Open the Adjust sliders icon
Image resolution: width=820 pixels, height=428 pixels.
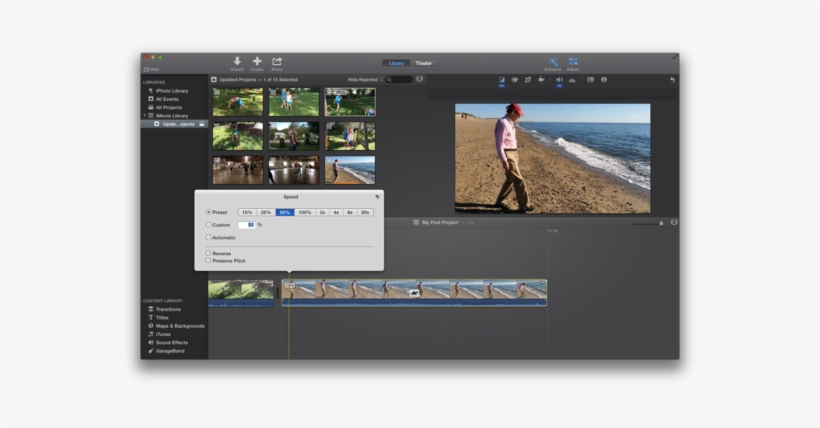(573, 62)
